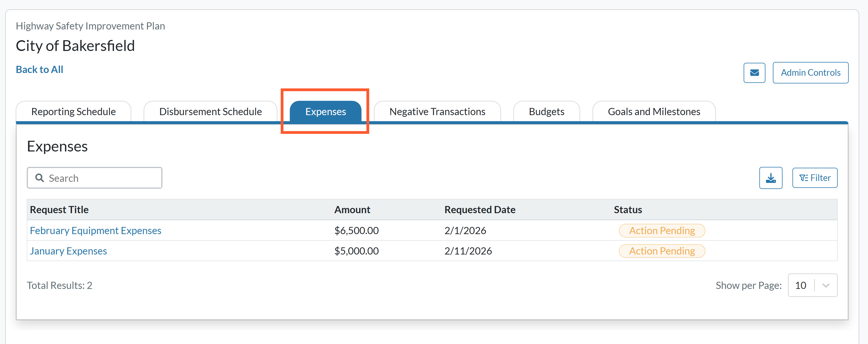Screen dimensions: 868x344
Task: Click the envelope email icon button
Action: [x=754, y=73]
